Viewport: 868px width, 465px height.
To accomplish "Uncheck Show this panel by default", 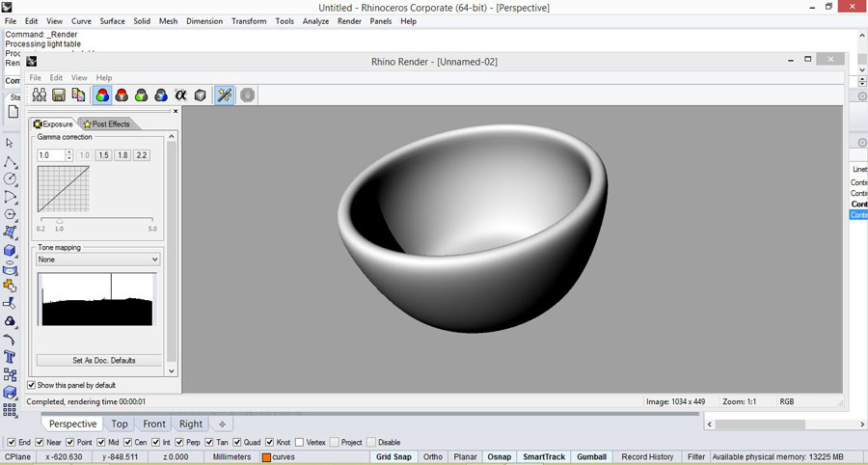I will tap(32, 385).
